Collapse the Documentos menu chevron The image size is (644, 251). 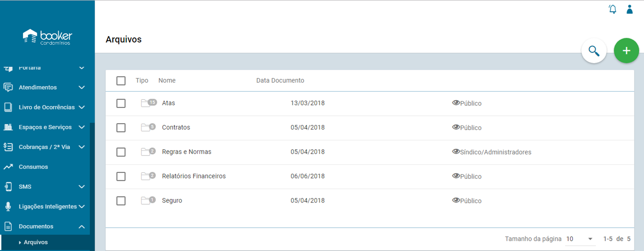82,226
